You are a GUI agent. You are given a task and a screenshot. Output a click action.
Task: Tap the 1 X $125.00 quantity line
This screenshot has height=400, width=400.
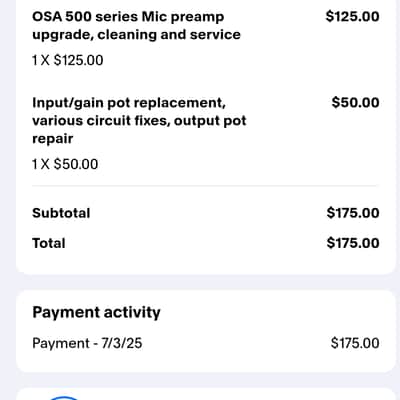pyautogui.click(x=68, y=60)
